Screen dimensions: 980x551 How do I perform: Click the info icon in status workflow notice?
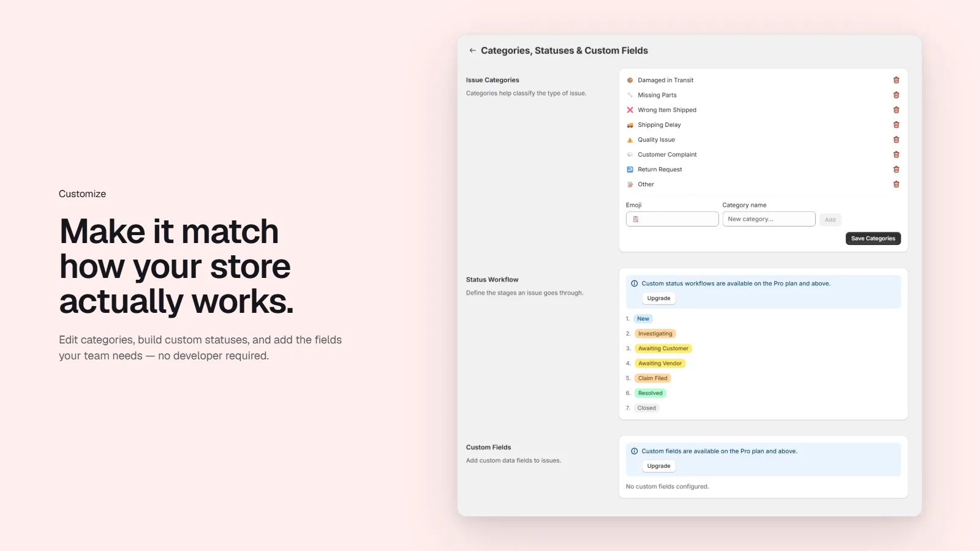635,283
